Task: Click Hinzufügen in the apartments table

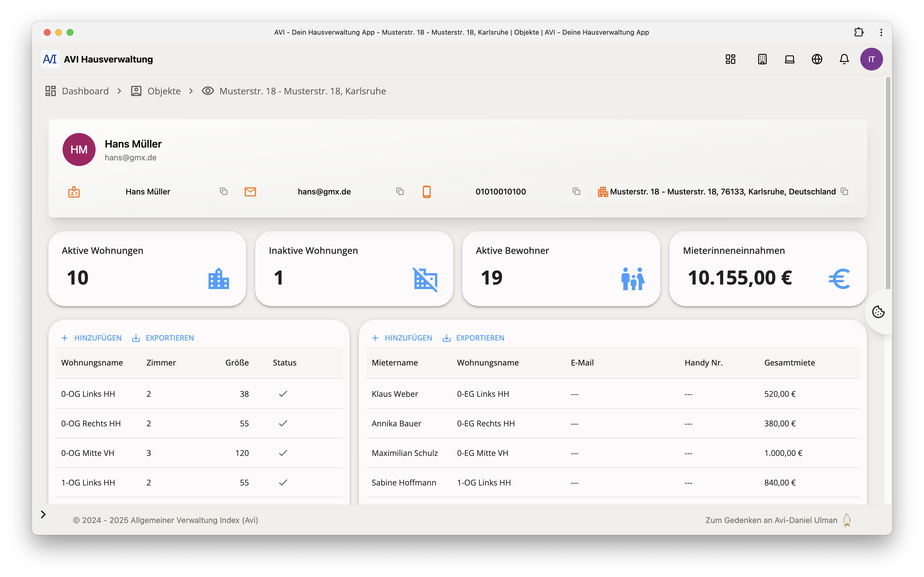Action: [x=92, y=338]
